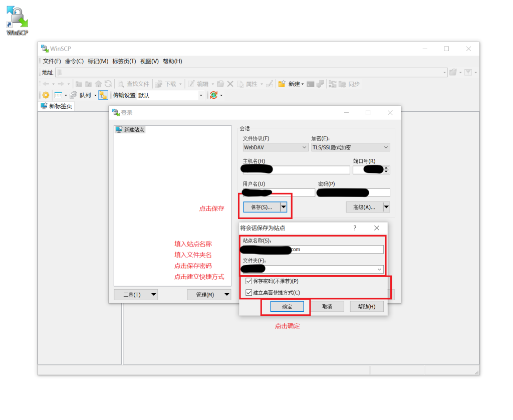Click the 新建 (New) folder icon
This screenshot has height=420, width=513.
(282, 84)
